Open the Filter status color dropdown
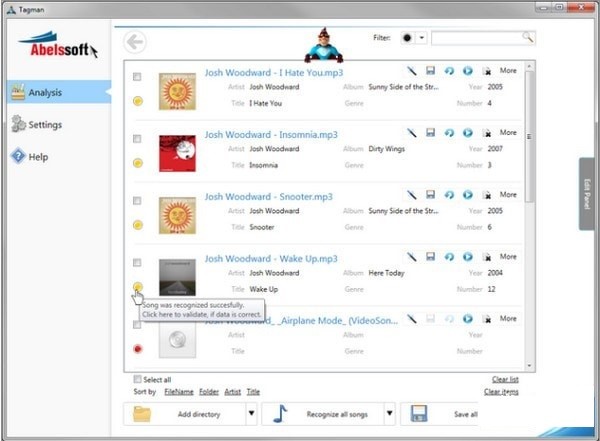 [x=421, y=38]
